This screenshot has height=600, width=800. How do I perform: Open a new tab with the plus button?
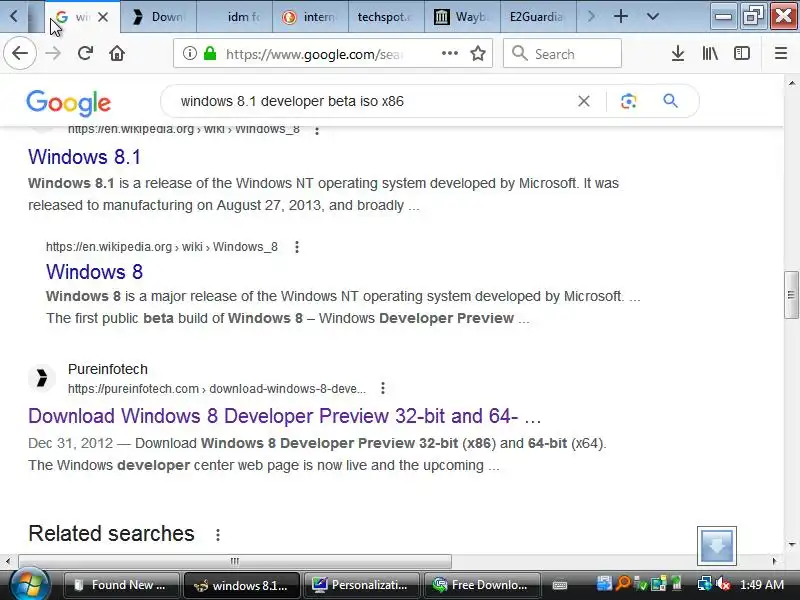(x=620, y=16)
